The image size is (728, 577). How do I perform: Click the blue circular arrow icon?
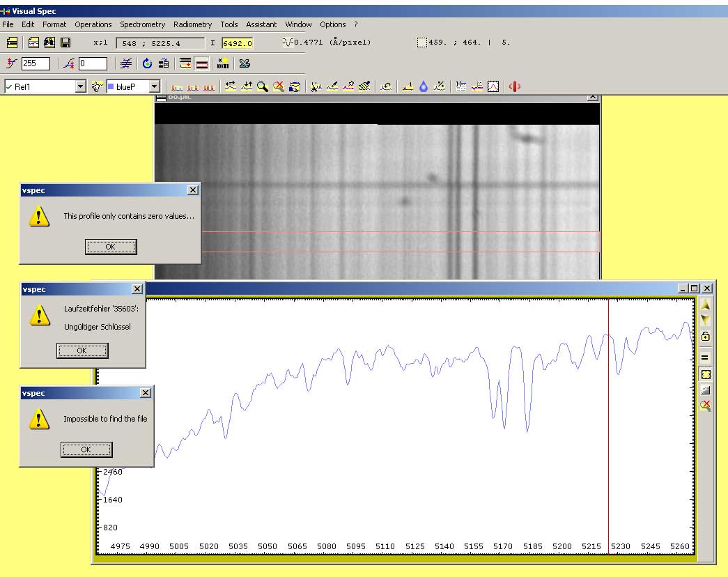pyautogui.click(x=147, y=63)
